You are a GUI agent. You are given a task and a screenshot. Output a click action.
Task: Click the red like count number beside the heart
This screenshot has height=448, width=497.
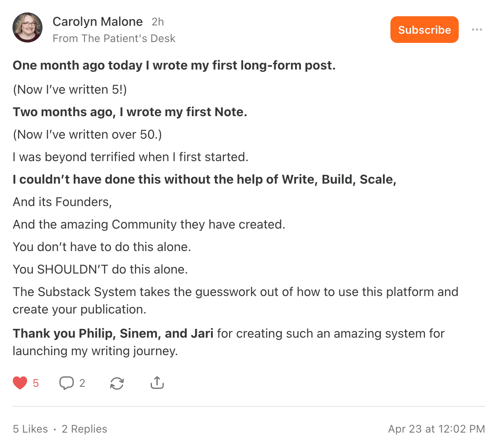[36, 383]
